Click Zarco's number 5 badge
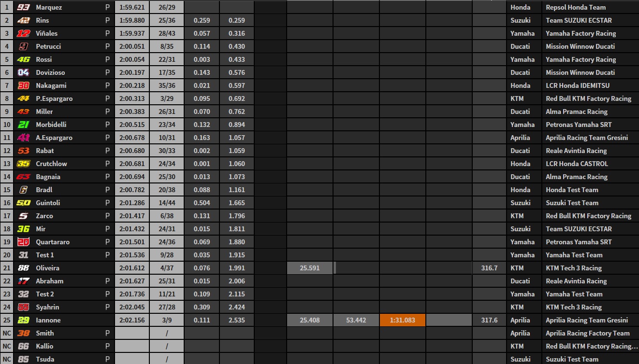Viewport: 639px width, 364px height. (x=23, y=216)
